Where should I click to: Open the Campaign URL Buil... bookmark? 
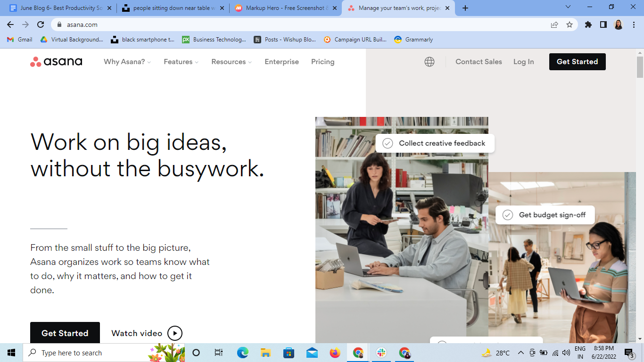[355, 40]
